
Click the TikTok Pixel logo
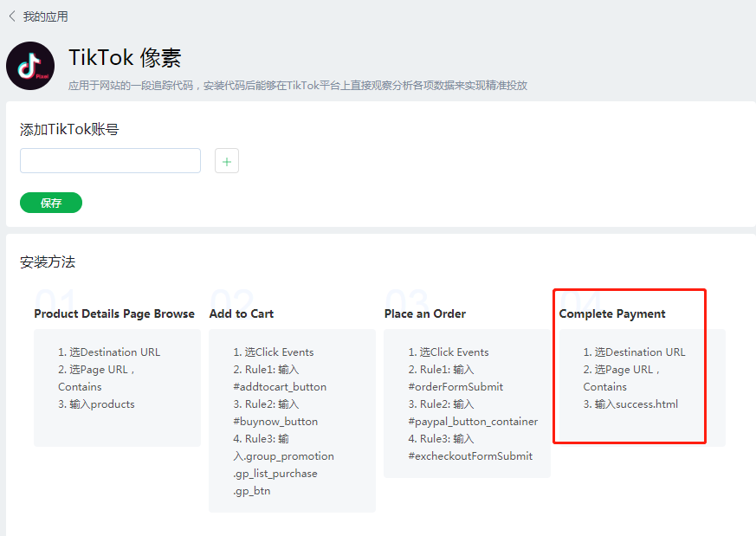[x=30, y=66]
